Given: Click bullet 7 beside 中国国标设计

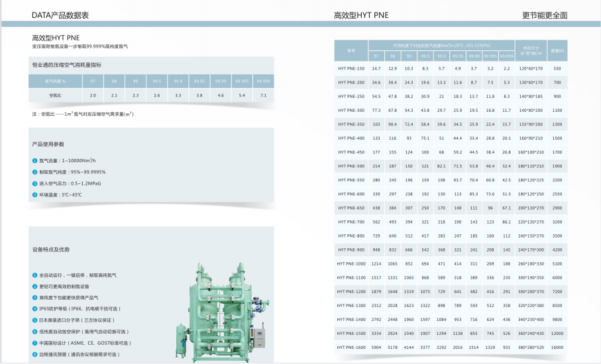Looking at the screenshot, I should tap(35, 343).
